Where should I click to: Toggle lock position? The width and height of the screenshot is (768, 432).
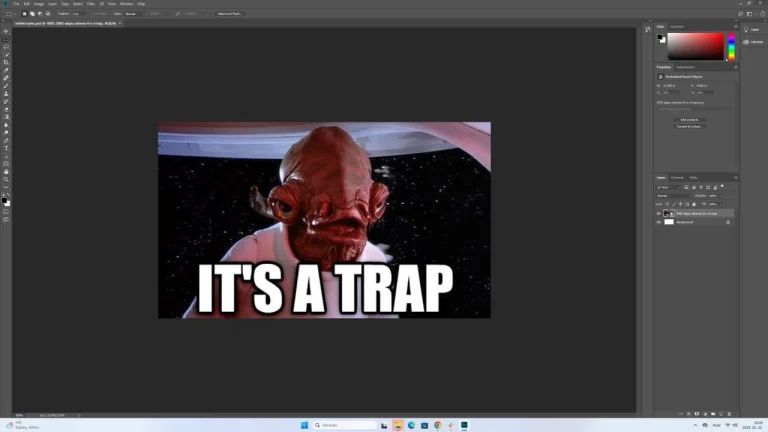(x=680, y=204)
